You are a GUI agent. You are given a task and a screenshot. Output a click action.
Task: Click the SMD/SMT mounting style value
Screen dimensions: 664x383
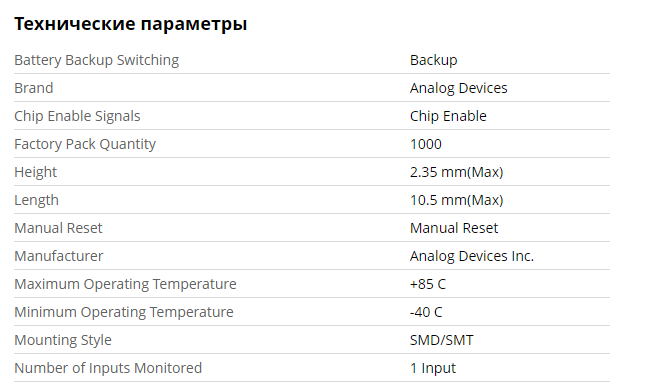click(x=442, y=340)
